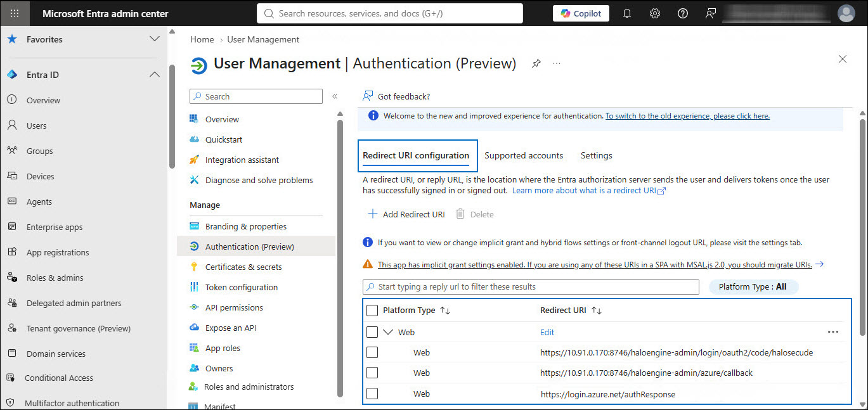Open the account avatar menu

click(x=846, y=13)
